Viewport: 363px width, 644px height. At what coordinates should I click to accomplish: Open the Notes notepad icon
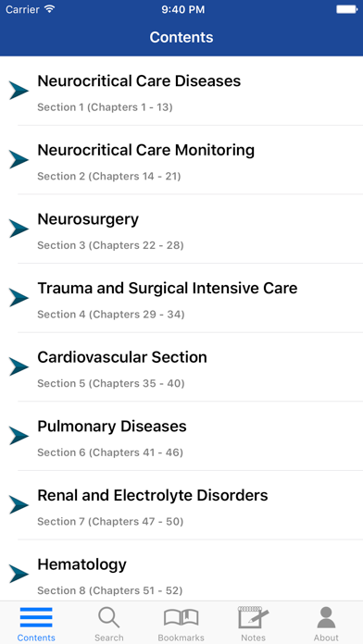pos(253,617)
